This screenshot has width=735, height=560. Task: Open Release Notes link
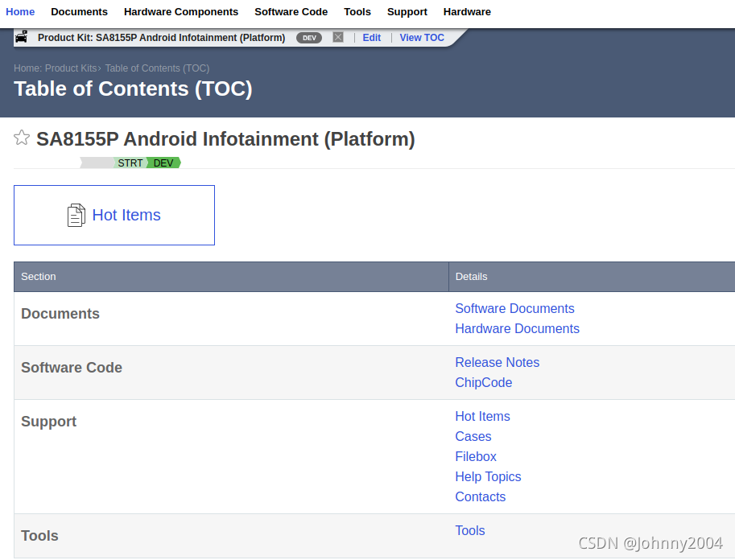pos(497,362)
